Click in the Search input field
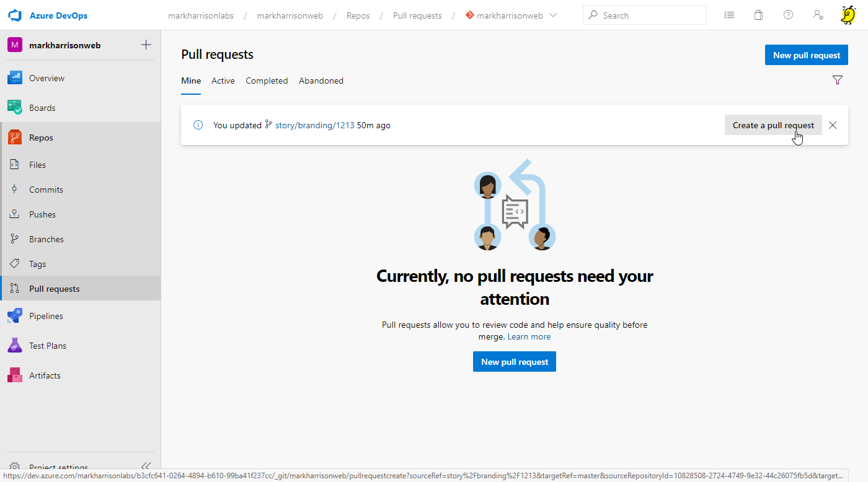868x482 pixels. click(651, 15)
